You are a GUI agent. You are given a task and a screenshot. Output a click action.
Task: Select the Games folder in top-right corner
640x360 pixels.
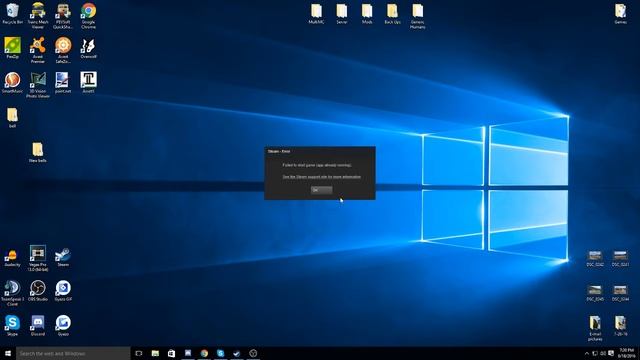coord(620,14)
